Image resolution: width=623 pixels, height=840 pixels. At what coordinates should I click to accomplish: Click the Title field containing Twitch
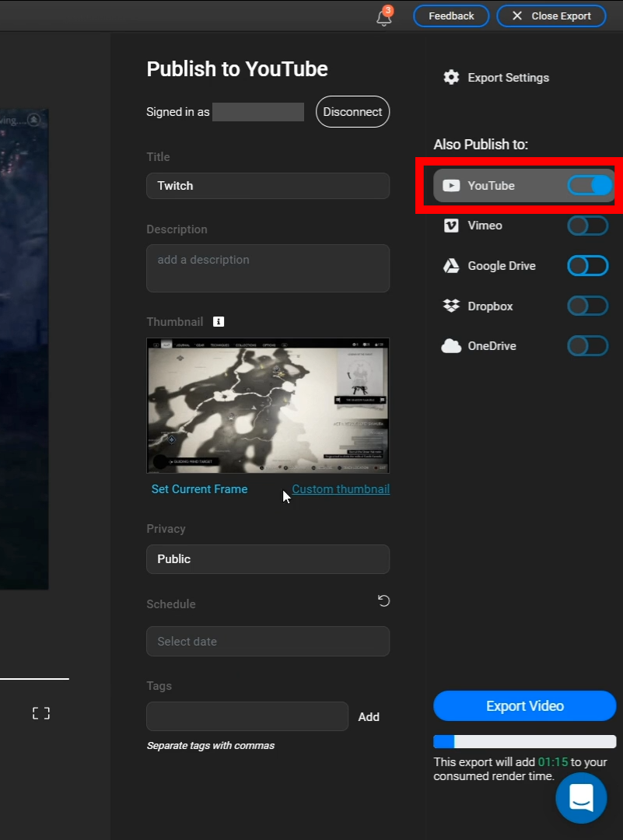(x=268, y=186)
